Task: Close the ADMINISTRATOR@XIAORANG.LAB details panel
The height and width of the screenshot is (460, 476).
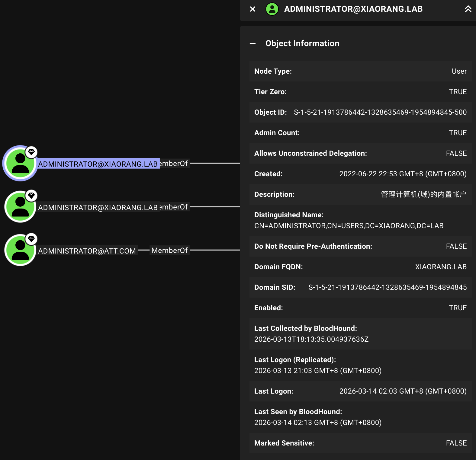Action: [253, 9]
